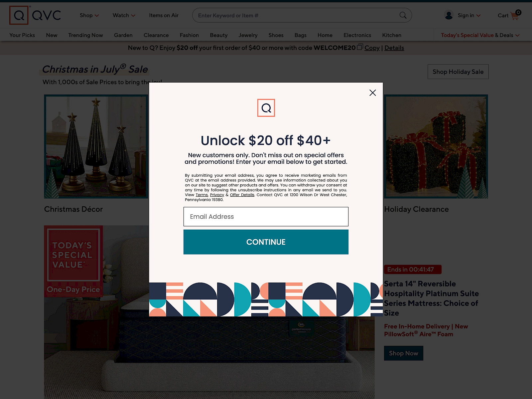Select the Electronics category
The height and width of the screenshot is (399, 532).
357,35
